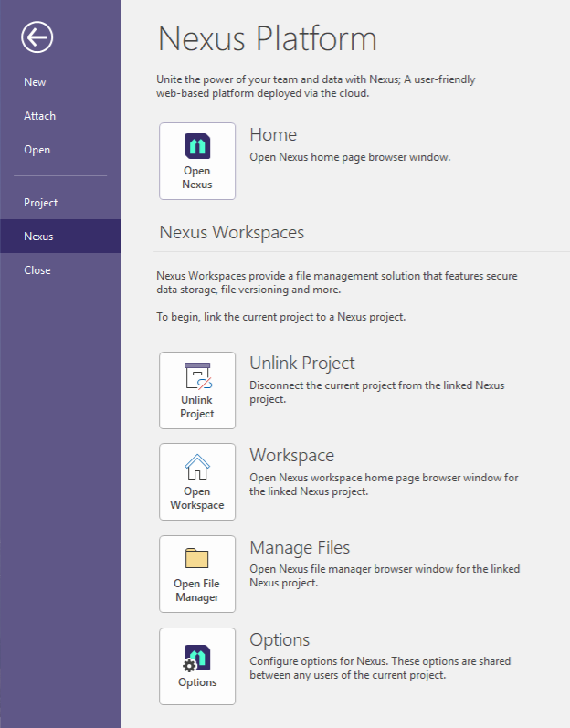Click the Workspace heading text
The height and width of the screenshot is (728, 570).
click(x=292, y=456)
